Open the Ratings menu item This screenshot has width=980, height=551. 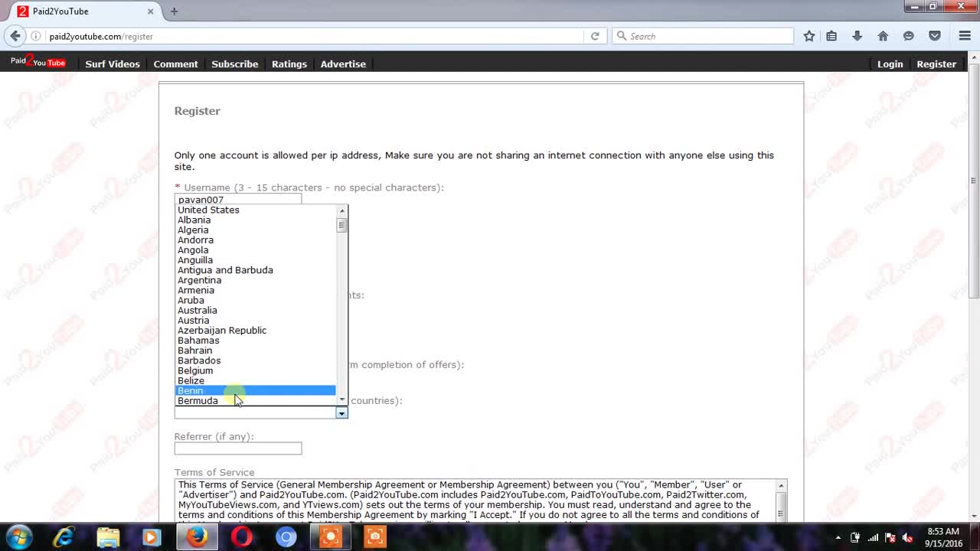289,64
